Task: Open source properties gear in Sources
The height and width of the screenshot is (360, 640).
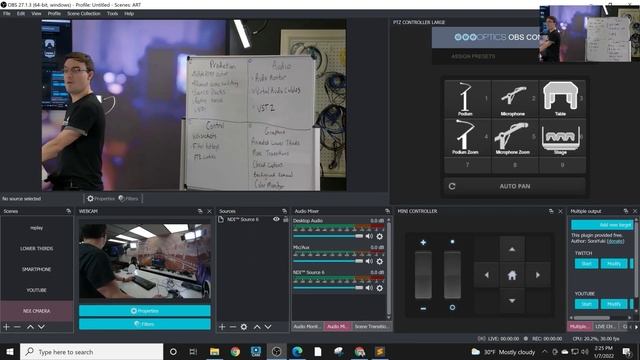Action: (244, 327)
